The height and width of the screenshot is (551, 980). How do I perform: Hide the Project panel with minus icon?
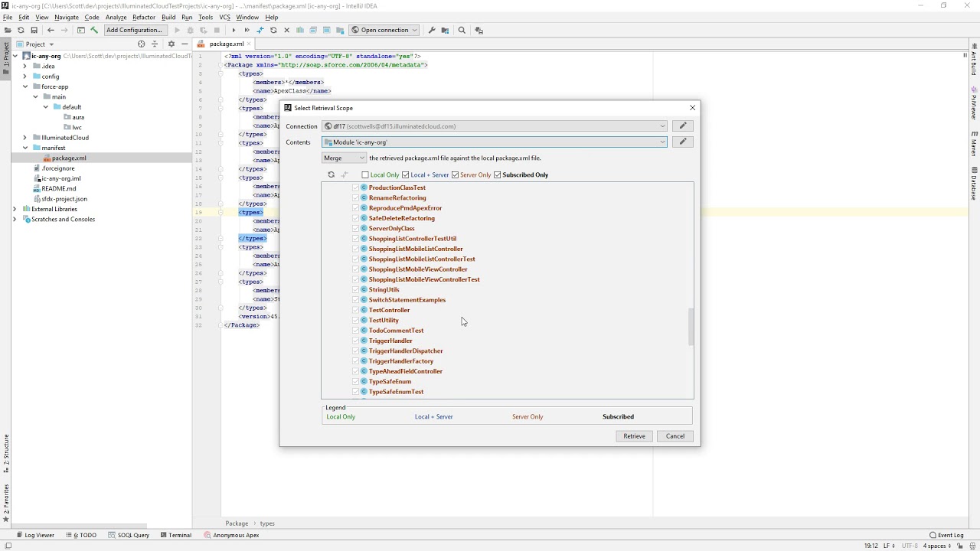click(185, 44)
